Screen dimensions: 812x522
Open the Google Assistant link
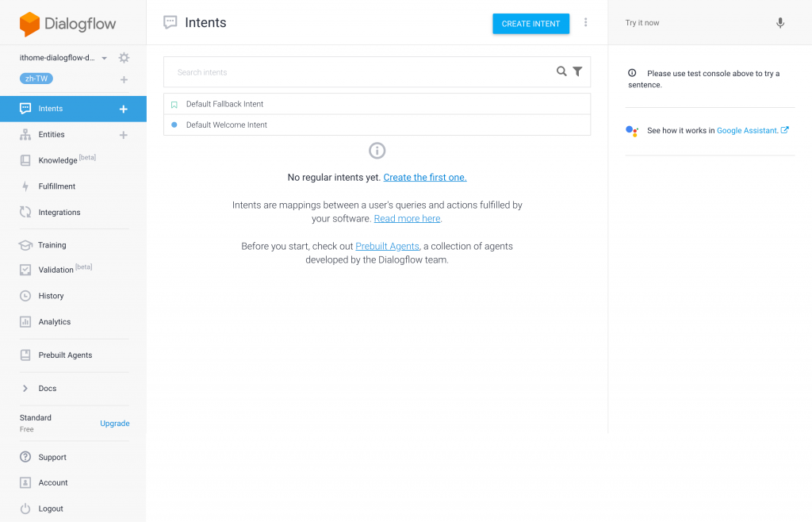pos(747,130)
